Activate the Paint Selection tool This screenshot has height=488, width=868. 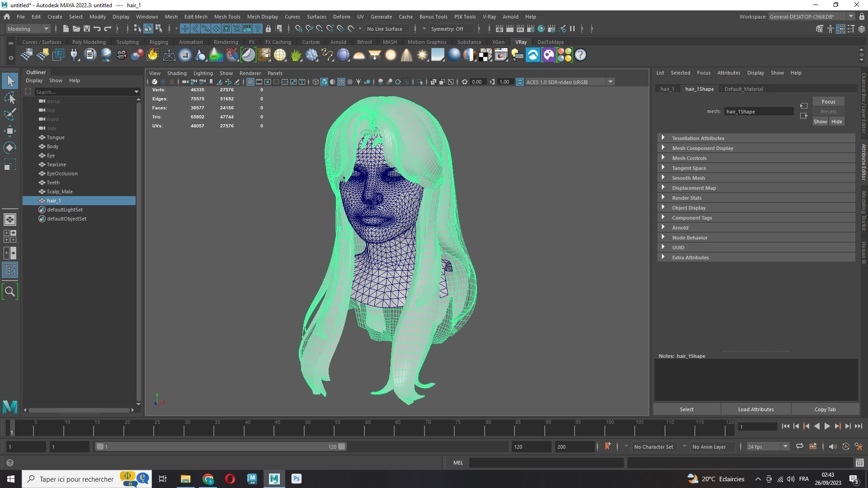(x=10, y=114)
